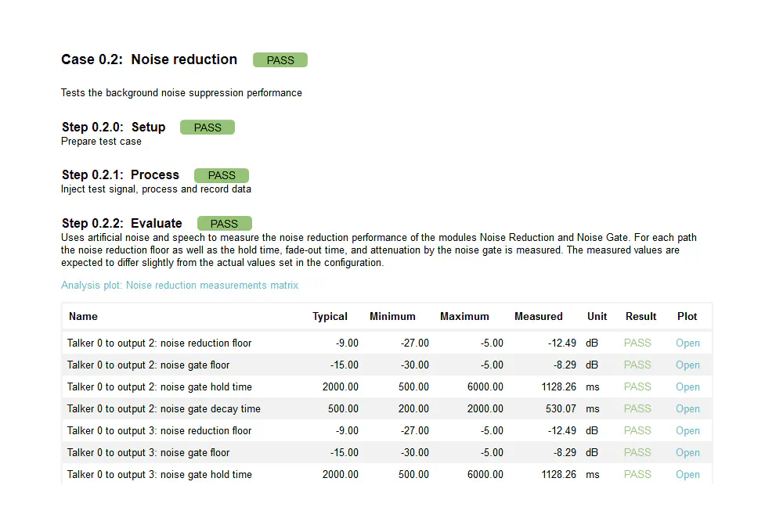Click the 'Step 0.2.1: Process' heading
This screenshot has width=783, height=532.
click(121, 175)
